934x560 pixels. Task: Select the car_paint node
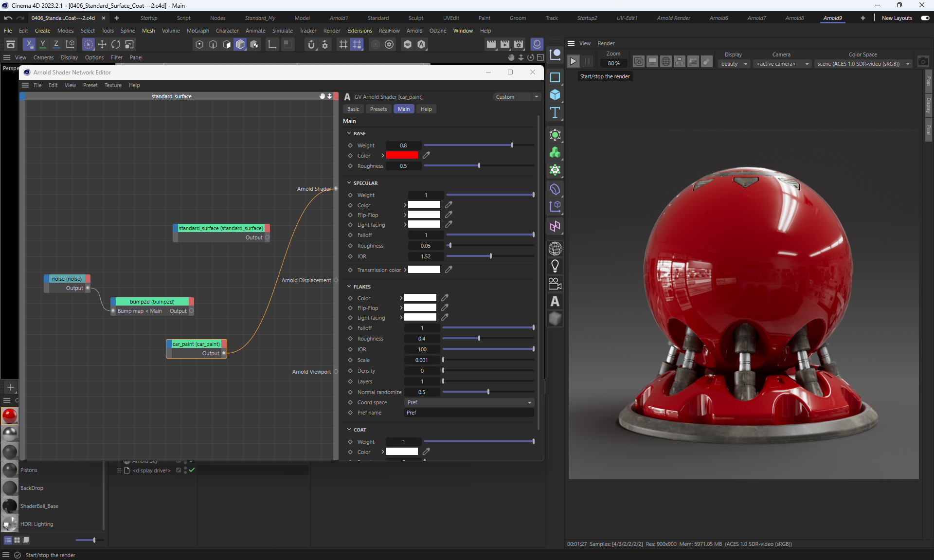(196, 344)
